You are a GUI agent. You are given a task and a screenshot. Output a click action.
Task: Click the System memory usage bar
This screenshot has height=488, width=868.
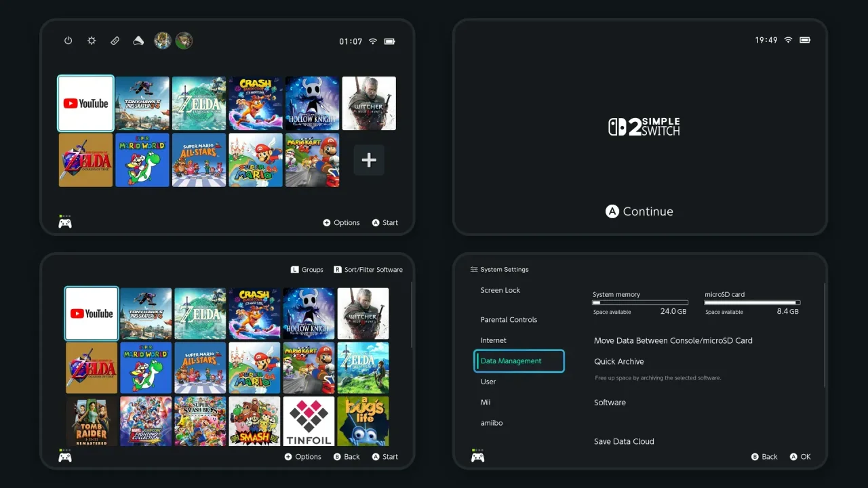[x=640, y=303]
